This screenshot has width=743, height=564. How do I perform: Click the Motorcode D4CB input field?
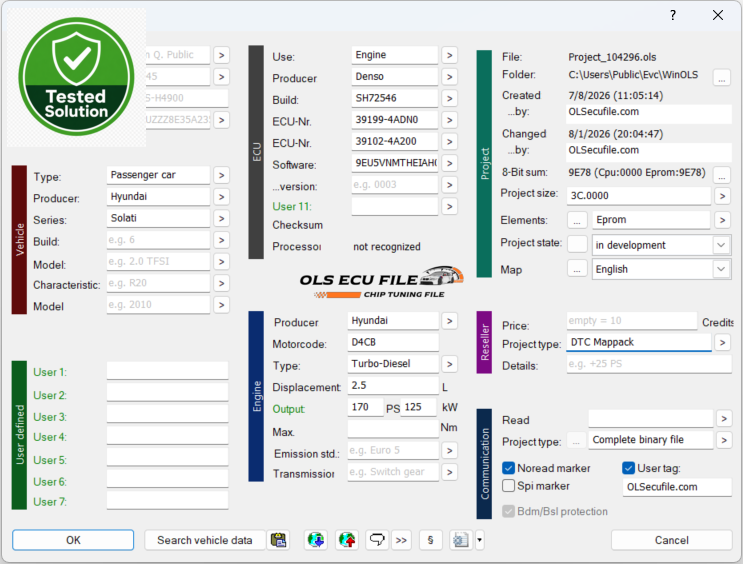[393, 342]
